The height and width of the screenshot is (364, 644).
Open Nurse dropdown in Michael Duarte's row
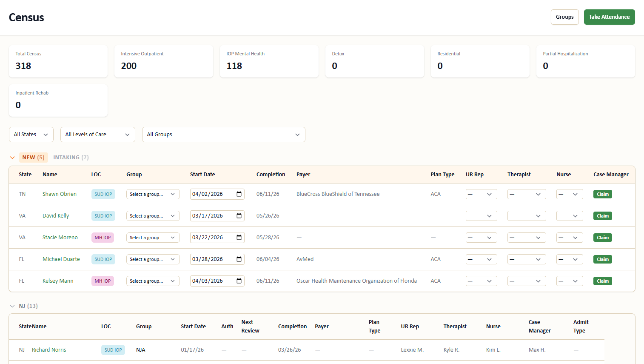click(570, 259)
